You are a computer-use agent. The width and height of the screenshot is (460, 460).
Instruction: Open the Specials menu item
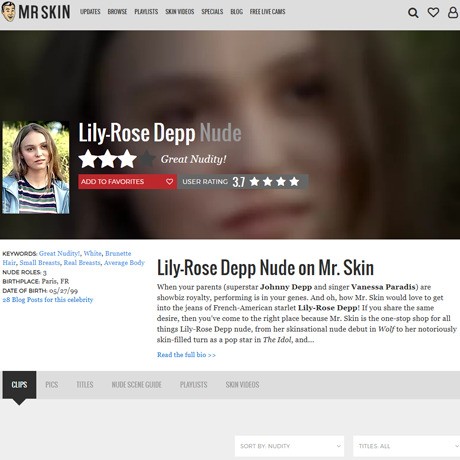[212, 12]
